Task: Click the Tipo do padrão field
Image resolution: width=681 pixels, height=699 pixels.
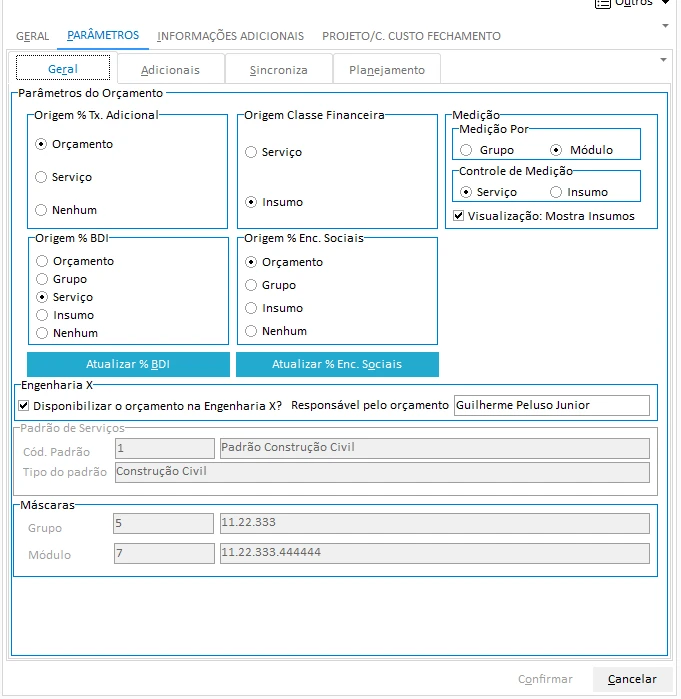Action: coord(382,473)
